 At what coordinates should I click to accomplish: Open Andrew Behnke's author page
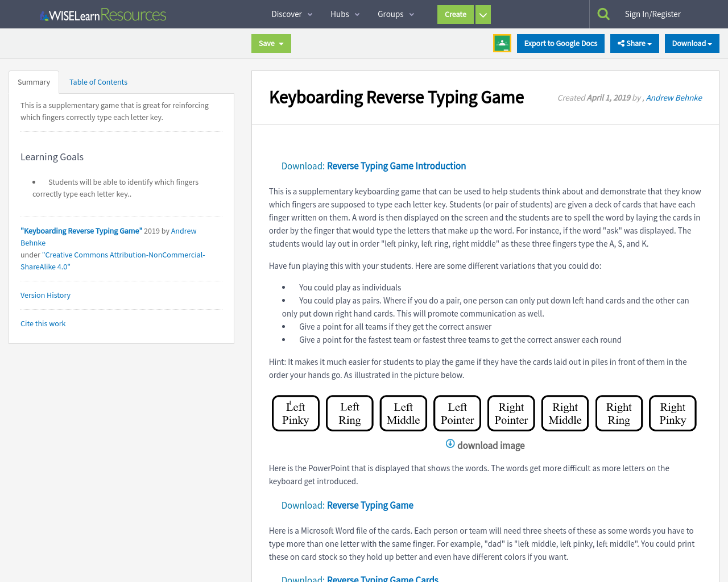(x=673, y=97)
